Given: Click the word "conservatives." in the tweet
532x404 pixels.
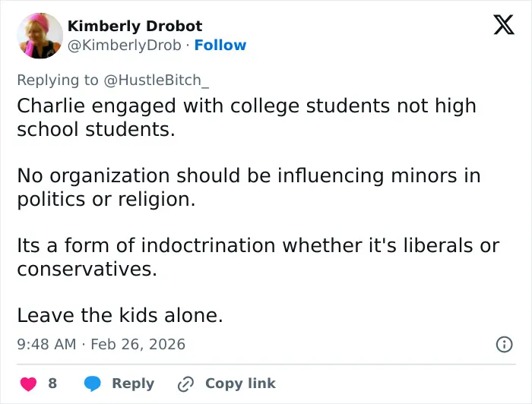Looking at the screenshot, I should point(87,269).
